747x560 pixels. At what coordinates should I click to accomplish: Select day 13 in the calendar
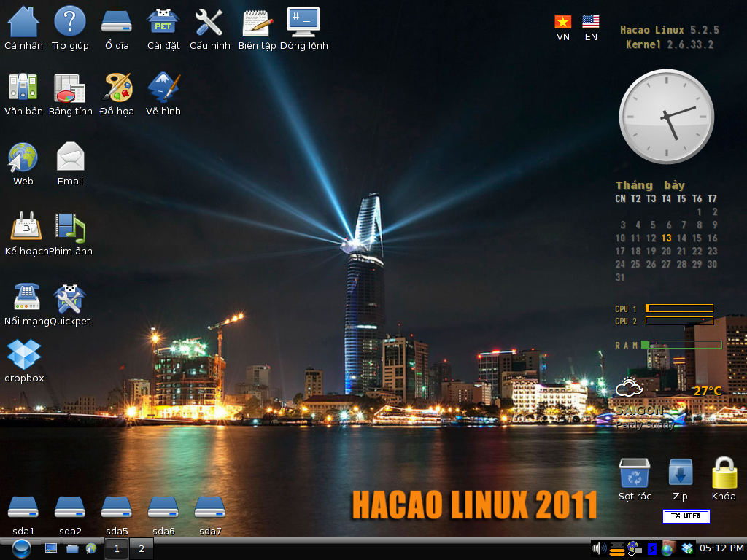click(x=666, y=238)
